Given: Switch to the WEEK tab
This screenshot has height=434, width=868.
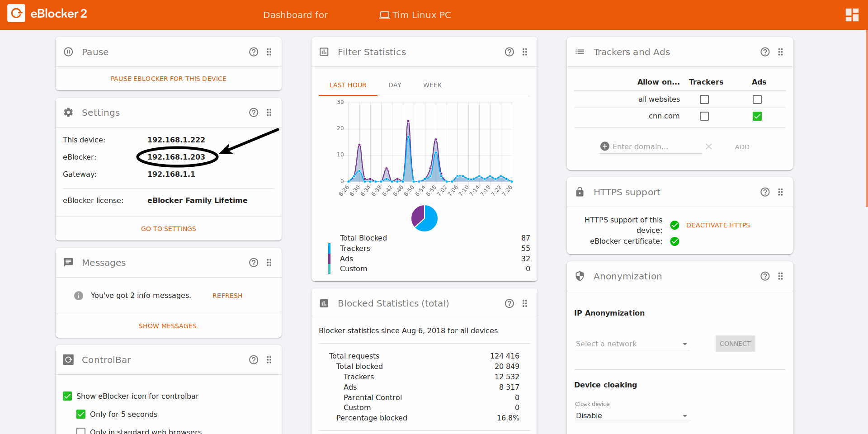Looking at the screenshot, I should pyautogui.click(x=432, y=85).
